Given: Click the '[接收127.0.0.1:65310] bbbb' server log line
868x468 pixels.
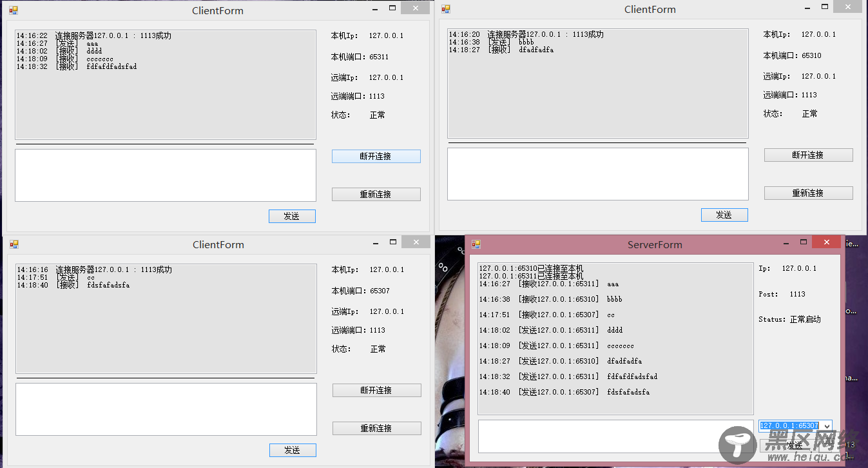Looking at the screenshot, I should click(550, 299).
